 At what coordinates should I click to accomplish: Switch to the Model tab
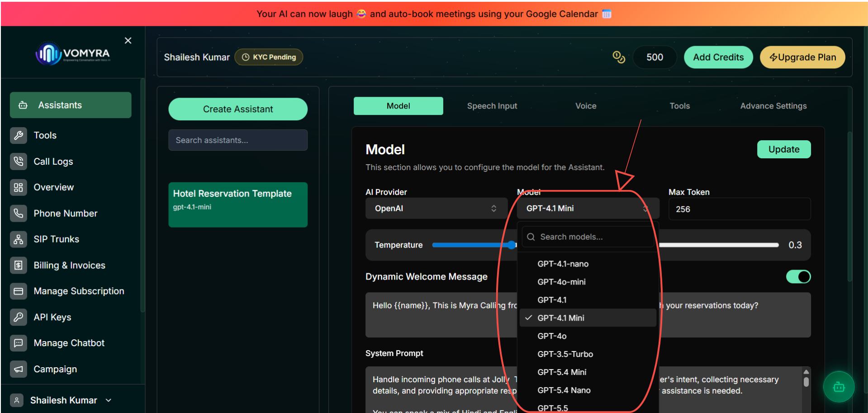[x=398, y=106]
